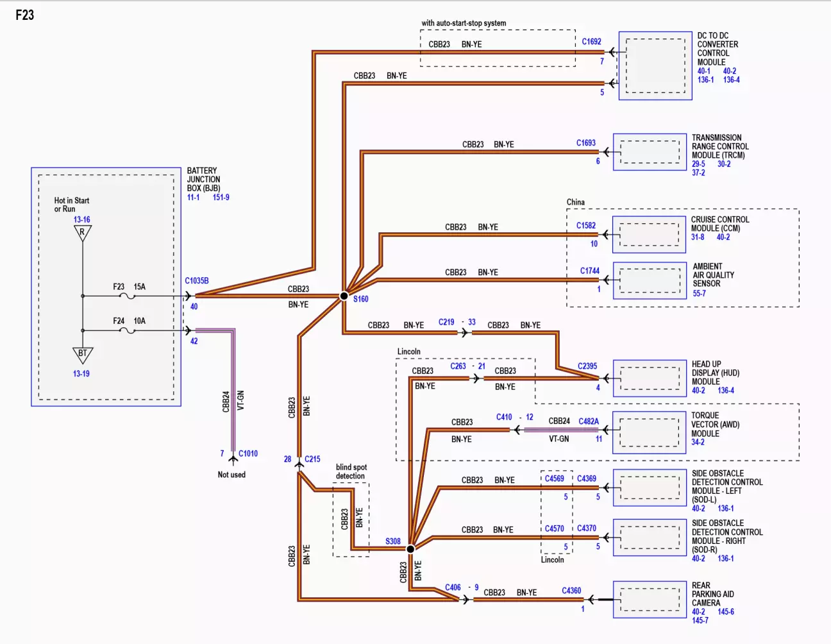Screen dimensions: 831x644
Task: Click connector C2395 label
Action: (x=587, y=366)
